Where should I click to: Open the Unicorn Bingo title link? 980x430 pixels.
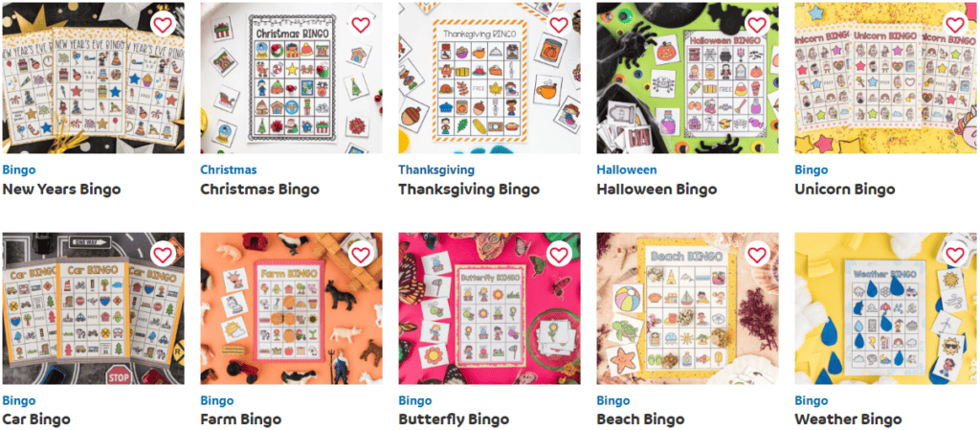(x=844, y=189)
